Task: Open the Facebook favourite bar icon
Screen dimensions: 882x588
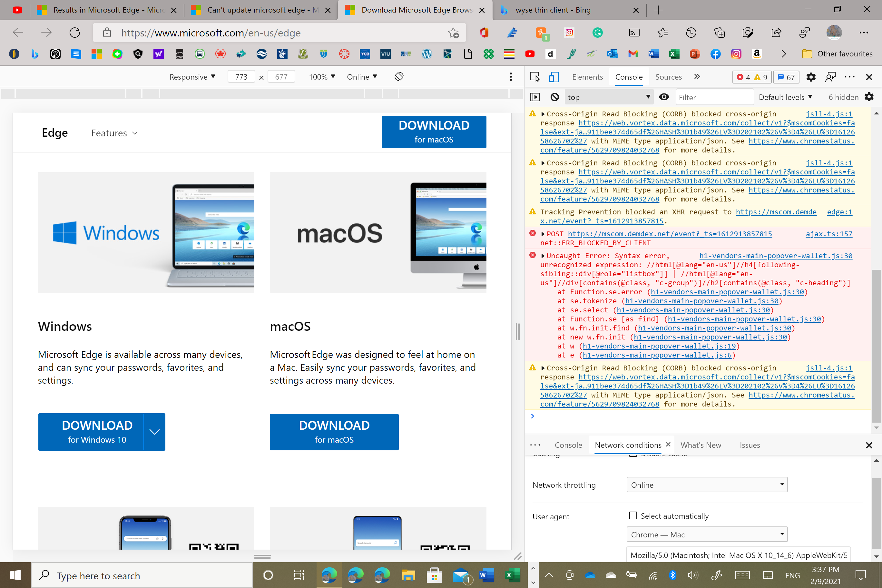Action: [715, 54]
